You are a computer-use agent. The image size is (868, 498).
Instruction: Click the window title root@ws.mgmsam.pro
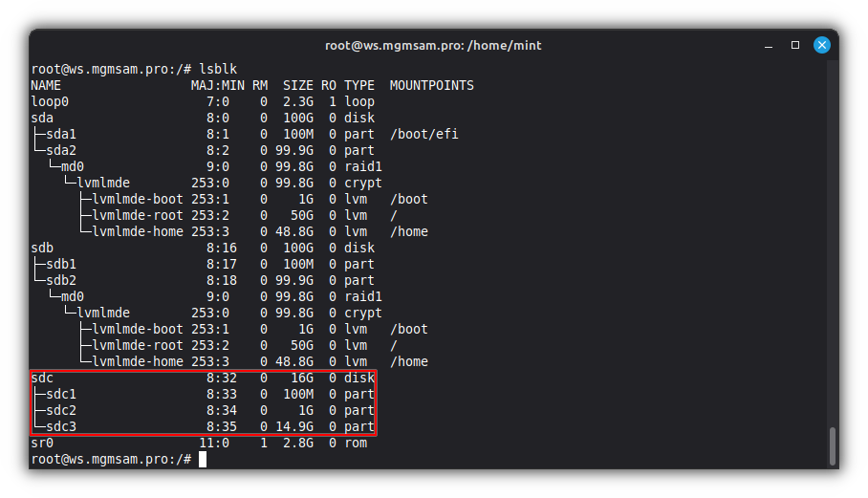tap(433, 45)
